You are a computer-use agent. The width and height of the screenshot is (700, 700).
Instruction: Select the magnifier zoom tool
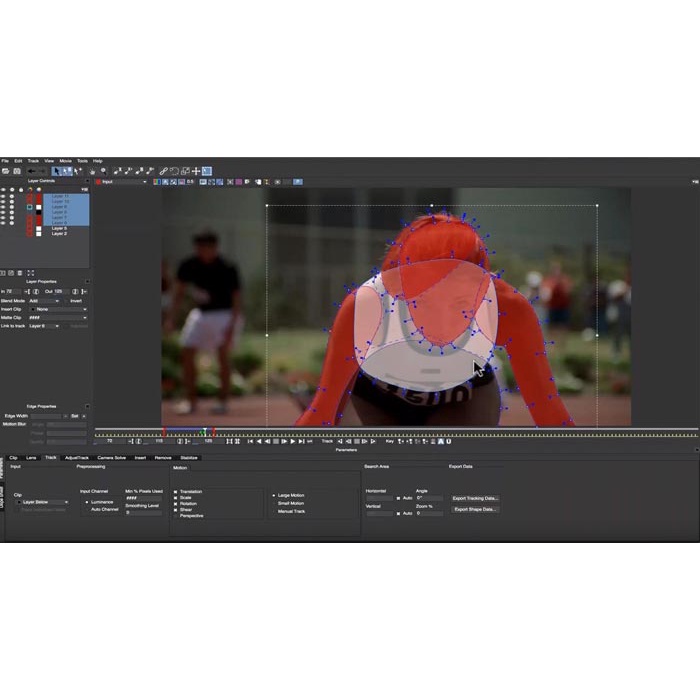point(101,171)
